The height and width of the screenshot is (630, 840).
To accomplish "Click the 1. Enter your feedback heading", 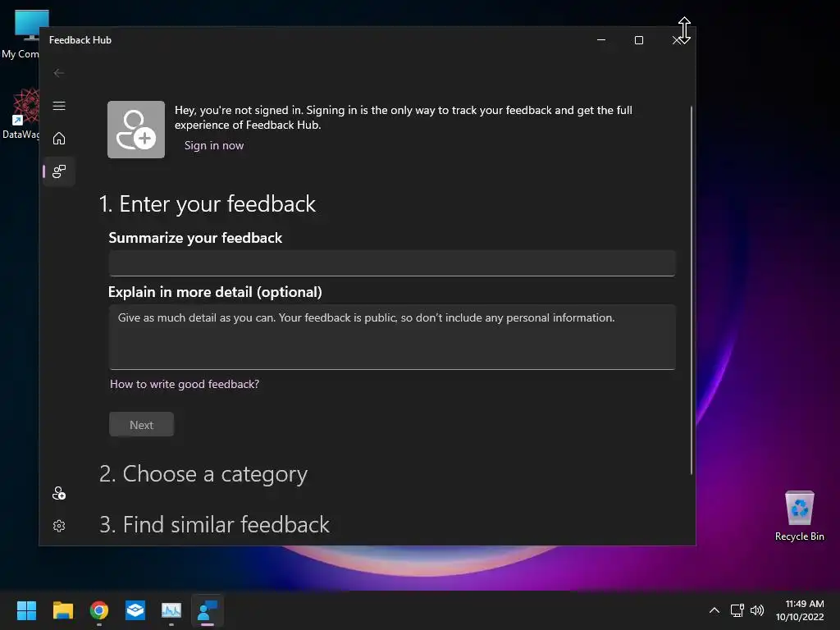I will (x=208, y=204).
